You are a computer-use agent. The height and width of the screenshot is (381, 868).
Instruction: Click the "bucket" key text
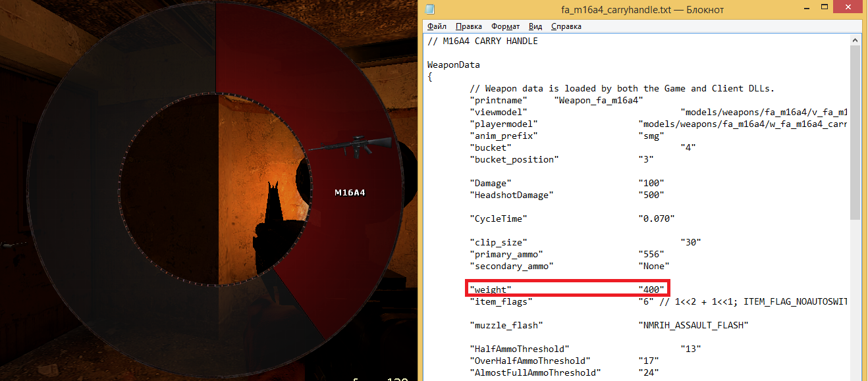[x=491, y=147]
